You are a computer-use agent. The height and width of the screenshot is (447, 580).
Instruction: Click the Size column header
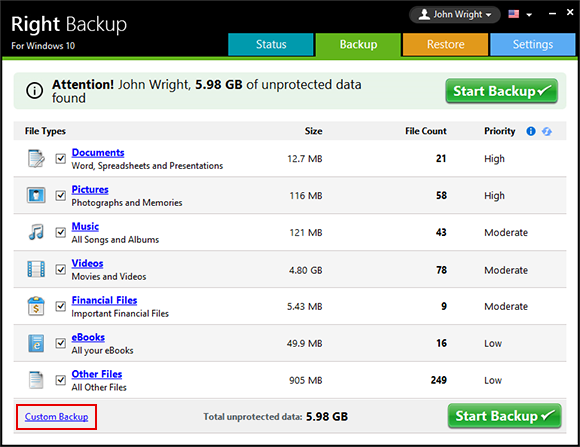pyautogui.click(x=313, y=131)
